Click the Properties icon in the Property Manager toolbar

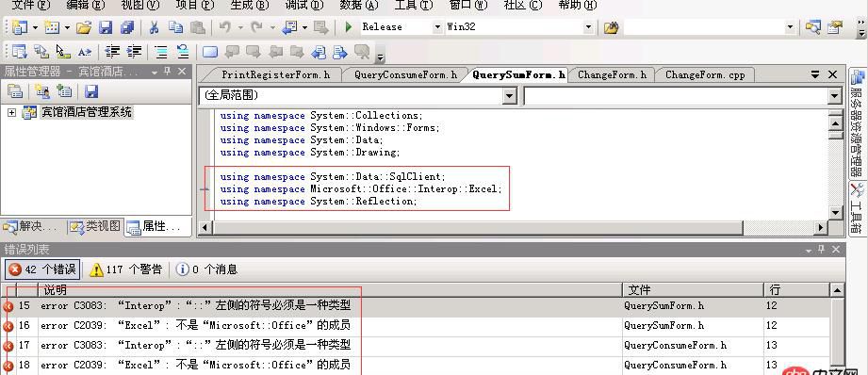tap(15, 91)
